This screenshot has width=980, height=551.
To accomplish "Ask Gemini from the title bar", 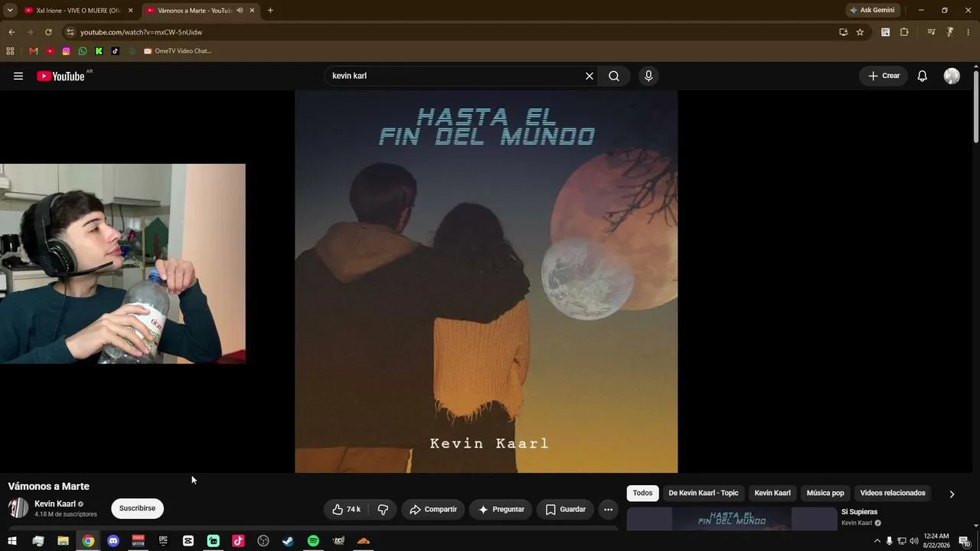I will [872, 11].
